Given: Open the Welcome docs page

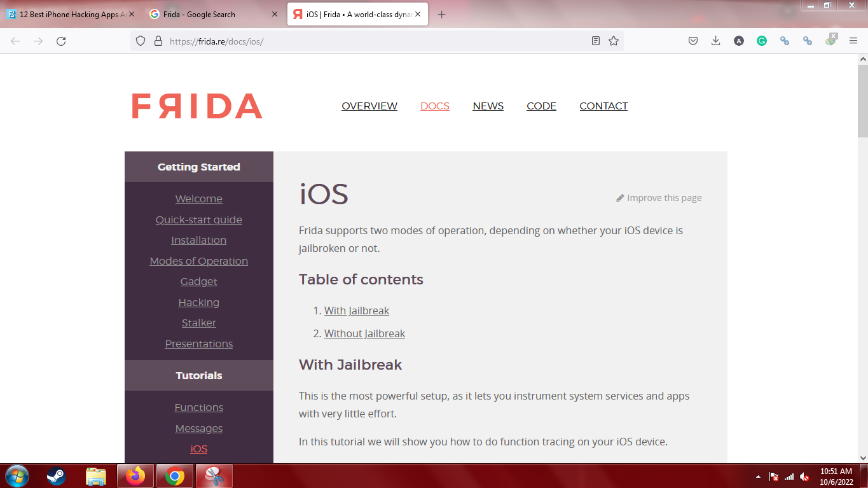Looking at the screenshot, I should point(199,199).
